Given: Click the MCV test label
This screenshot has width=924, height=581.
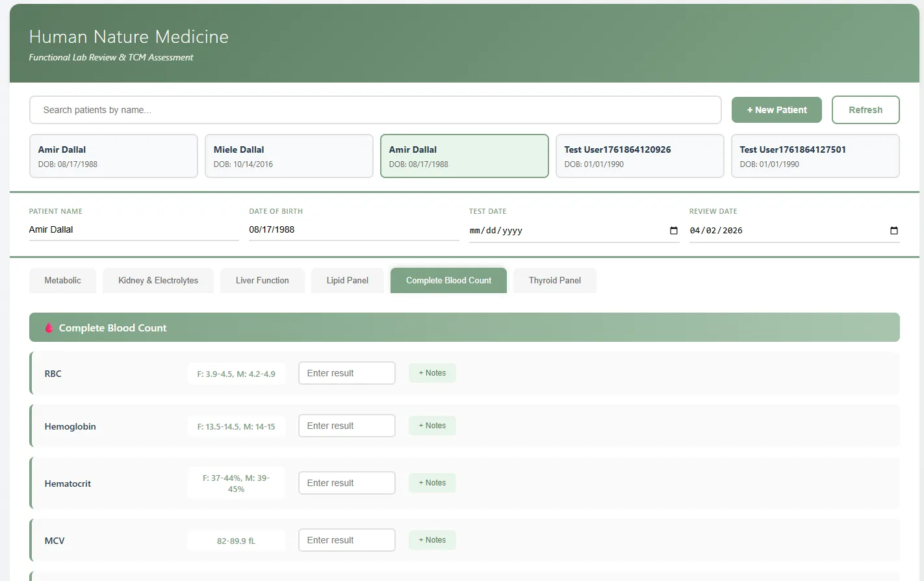Looking at the screenshot, I should click(x=55, y=541).
